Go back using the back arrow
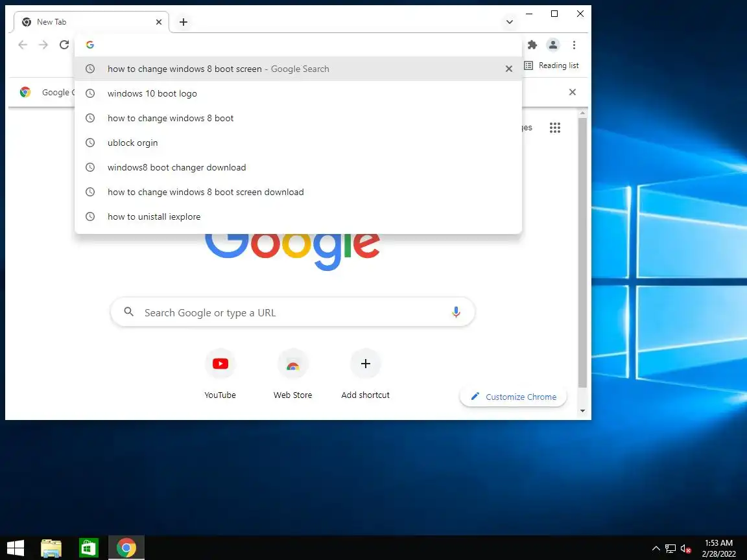747x560 pixels. tap(23, 45)
